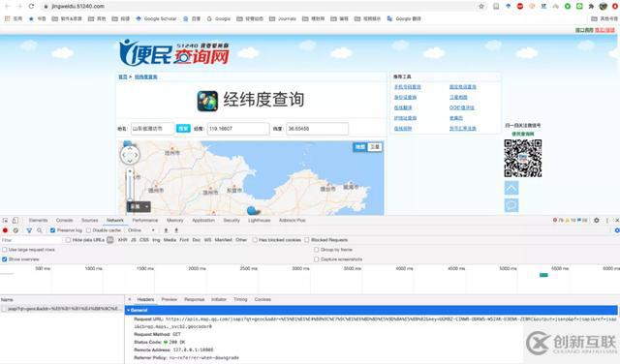The image size is (620, 364).
Task: Click the export HAR download arrow
Action: [176, 230]
